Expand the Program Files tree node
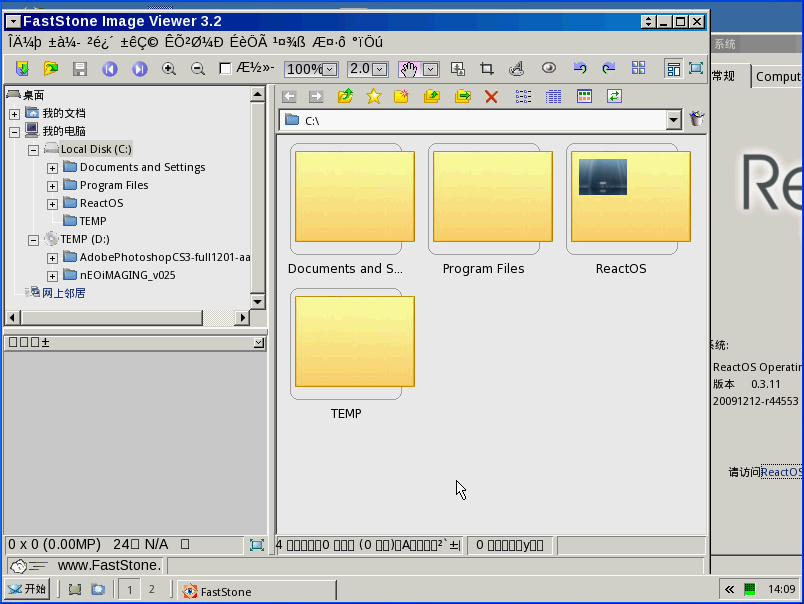The image size is (804, 604). (52, 186)
